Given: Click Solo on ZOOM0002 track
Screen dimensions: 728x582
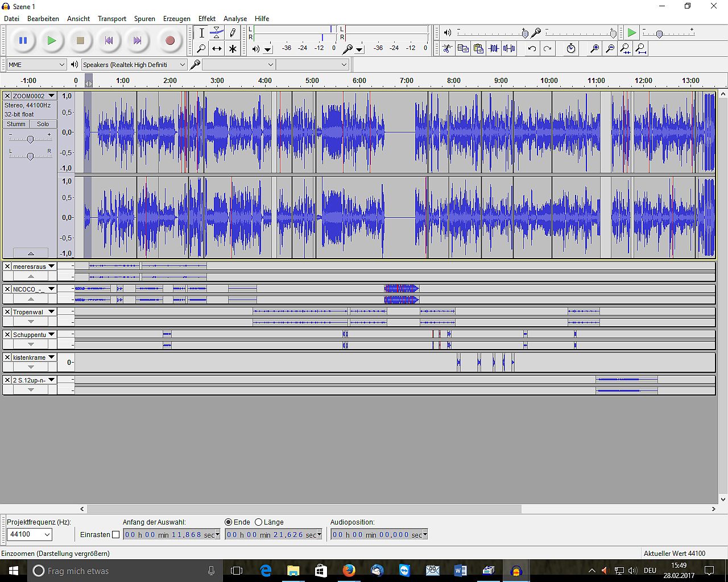Looking at the screenshot, I should point(43,124).
